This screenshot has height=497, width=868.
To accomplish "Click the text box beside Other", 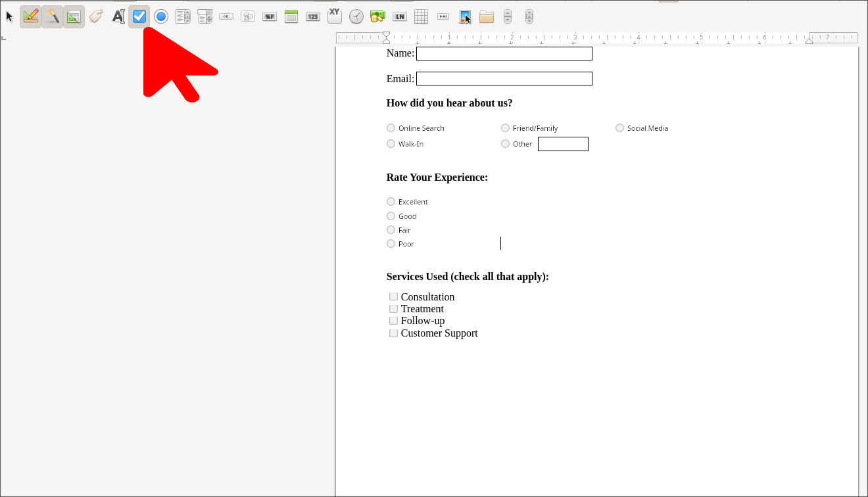I will (x=563, y=144).
